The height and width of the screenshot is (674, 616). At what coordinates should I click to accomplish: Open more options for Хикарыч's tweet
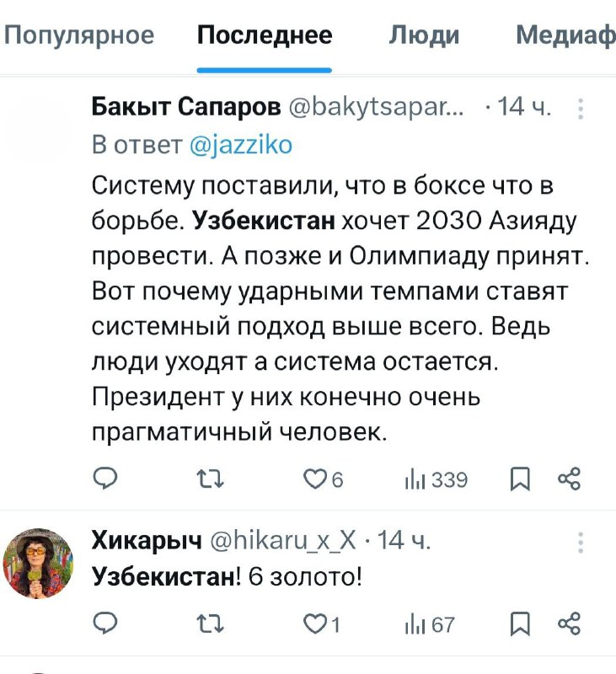[x=581, y=542]
